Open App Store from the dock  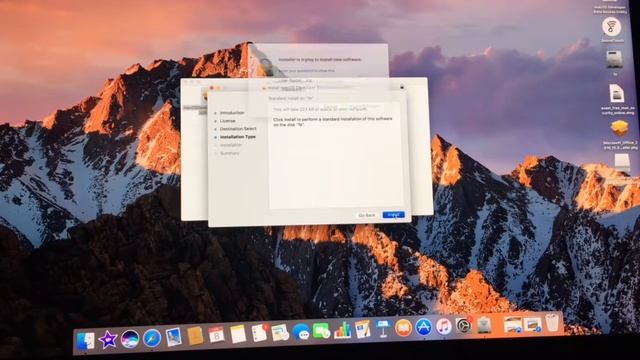[x=424, y=327]
